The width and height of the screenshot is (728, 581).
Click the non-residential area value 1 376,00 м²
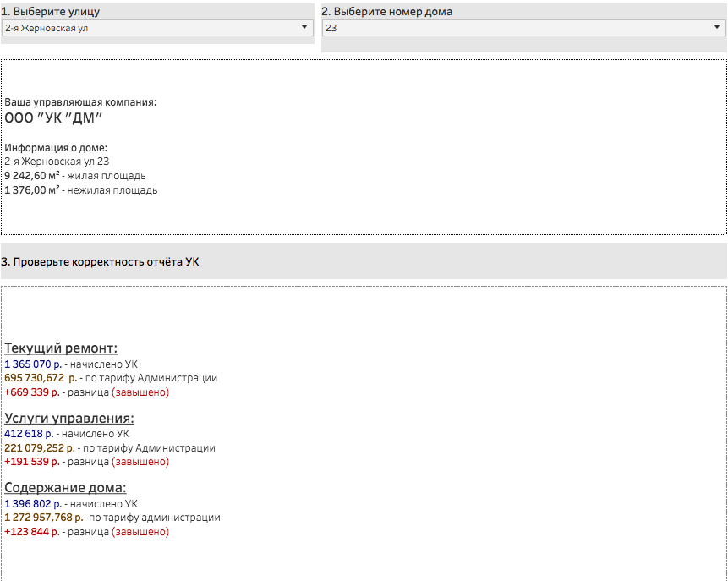pyautogui.click(x=33, y=190)
